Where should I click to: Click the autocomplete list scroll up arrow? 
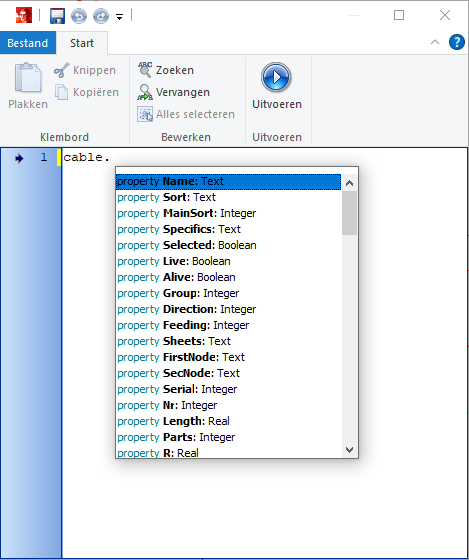click(349, 183)
